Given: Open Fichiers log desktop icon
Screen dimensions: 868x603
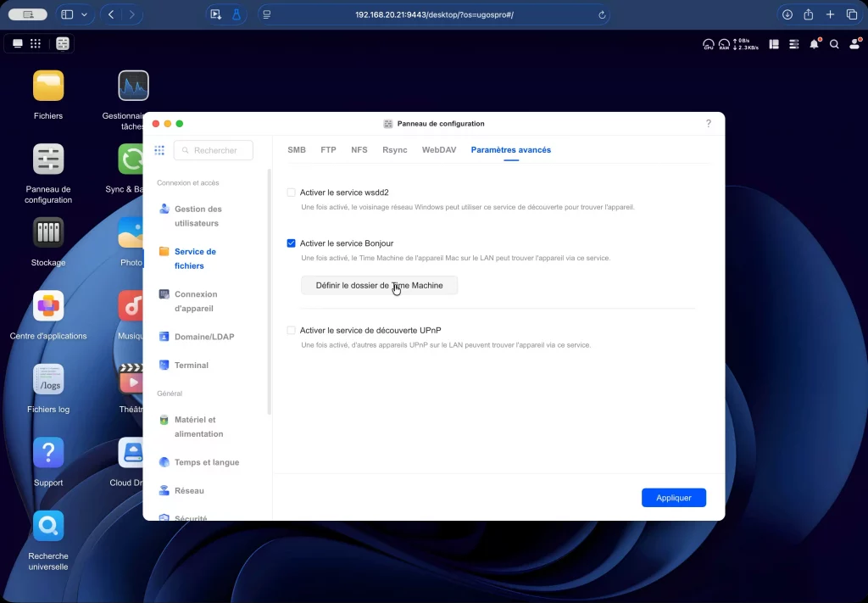Looking at the screenshot, I should coord(48,380).
